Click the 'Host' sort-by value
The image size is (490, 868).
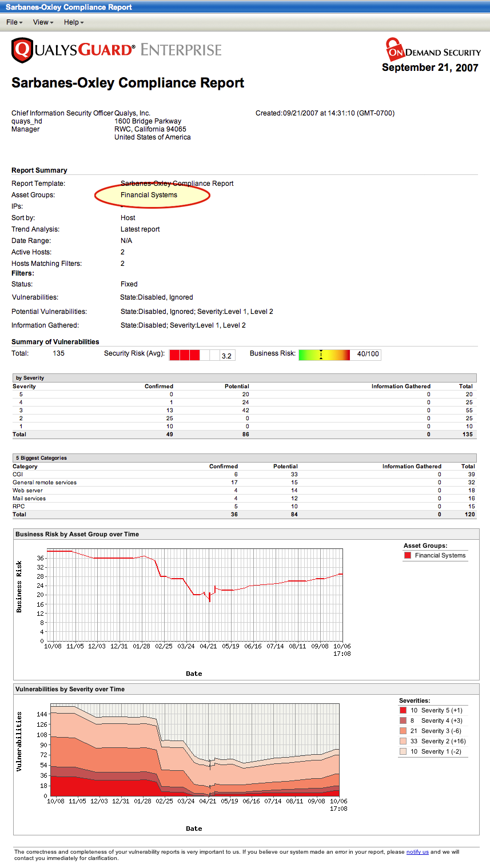tap(128, 218)
